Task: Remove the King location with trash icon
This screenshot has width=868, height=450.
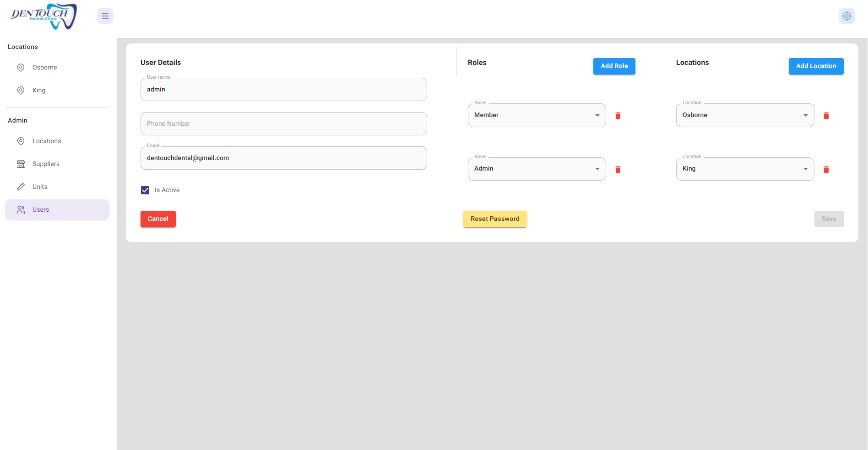Action: tap(826, 170)
